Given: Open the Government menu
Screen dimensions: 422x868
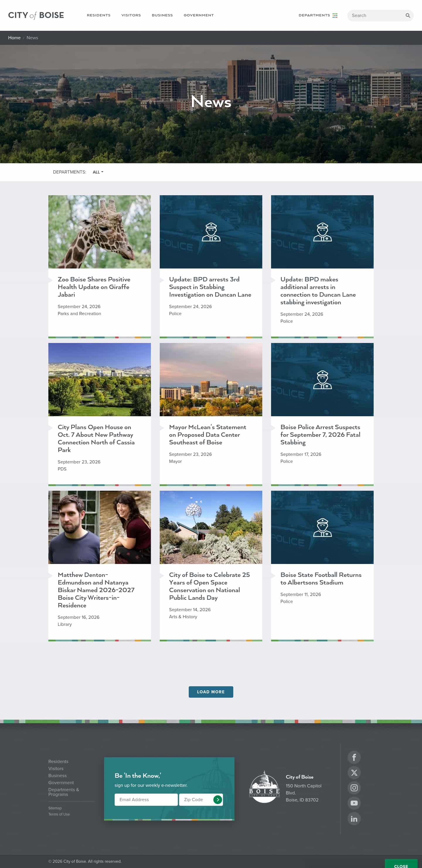Looking at the screenshot, I should 199,16.
